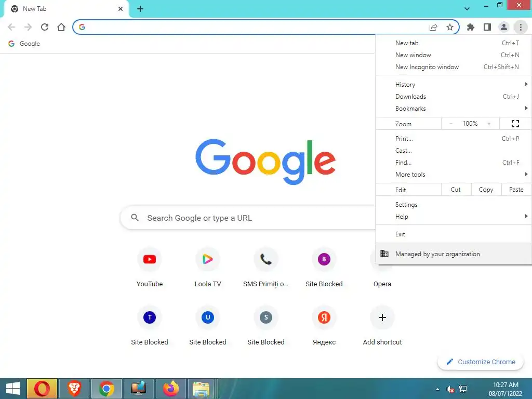Viewport: 532px width, 399px height.
Task: Click the magnifier icon in the search box
Action: click(x=135, y=218)
